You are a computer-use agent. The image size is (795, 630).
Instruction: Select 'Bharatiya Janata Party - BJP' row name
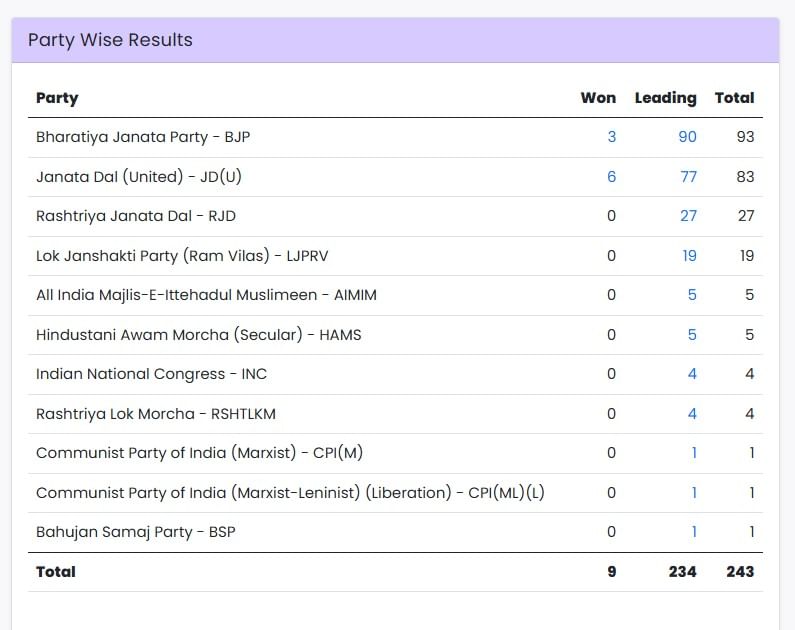[x=143, y=137]
